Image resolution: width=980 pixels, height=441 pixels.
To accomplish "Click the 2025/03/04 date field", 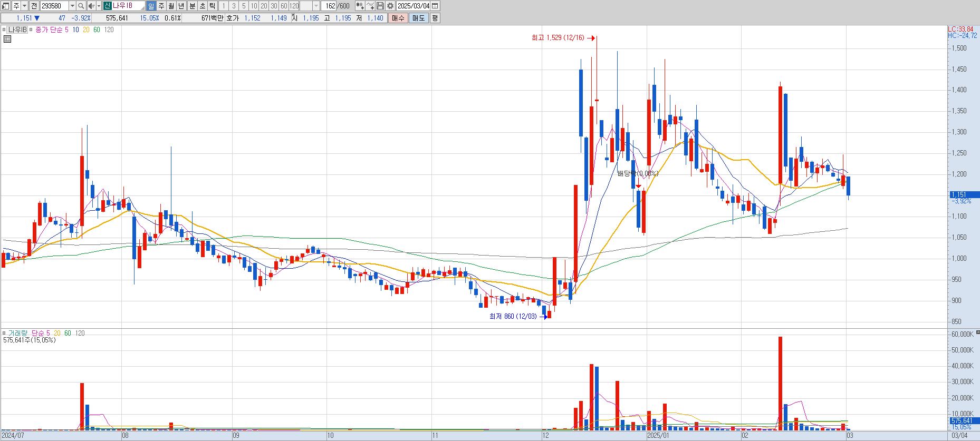I will [414, 6].
